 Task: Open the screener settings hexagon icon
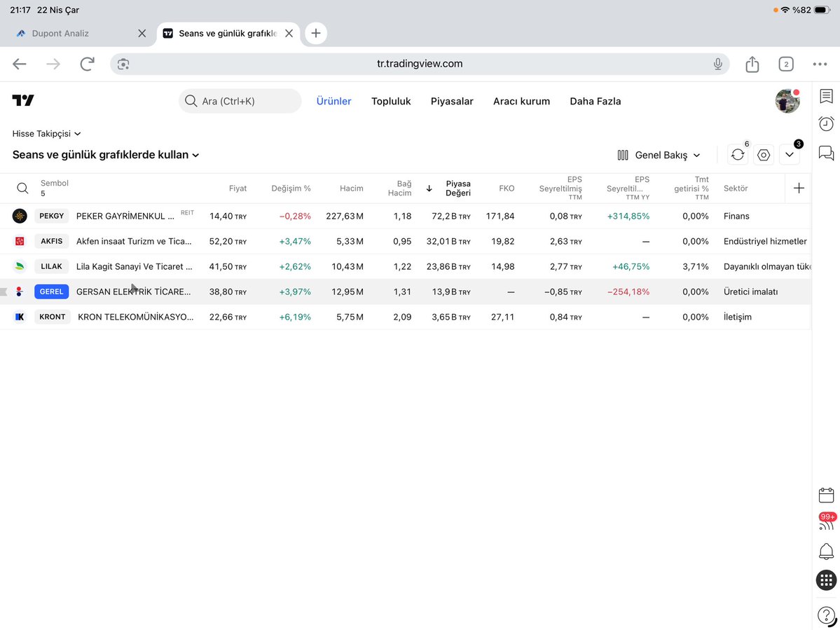point(764,155)
